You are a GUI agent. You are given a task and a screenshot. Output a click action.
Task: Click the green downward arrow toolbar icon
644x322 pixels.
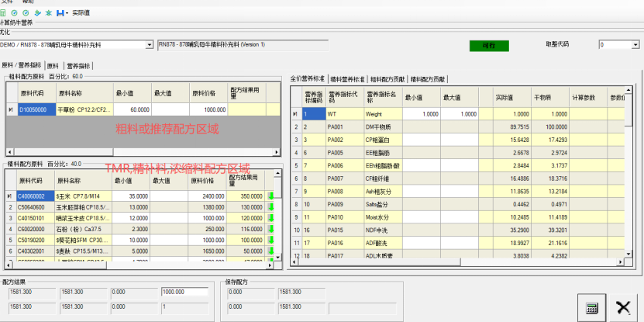click(37, 12)
